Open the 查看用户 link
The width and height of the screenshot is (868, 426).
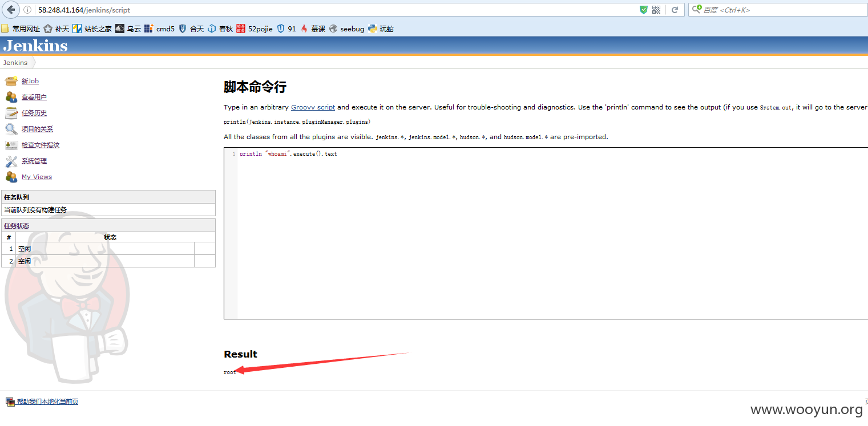[34, 97]
